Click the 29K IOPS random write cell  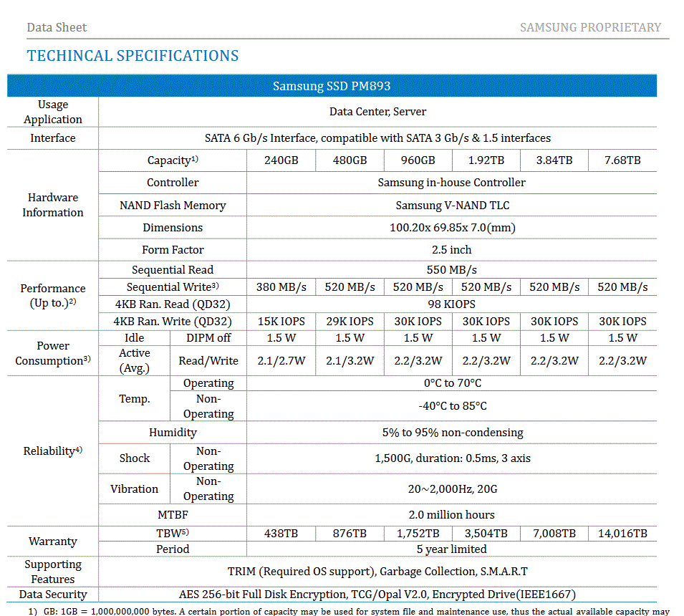[x=350, y=322]
